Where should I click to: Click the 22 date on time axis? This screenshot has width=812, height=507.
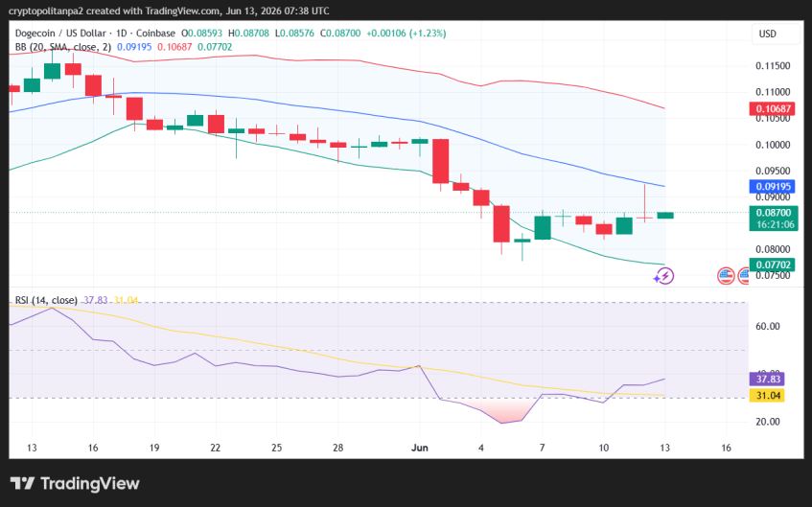215,448
